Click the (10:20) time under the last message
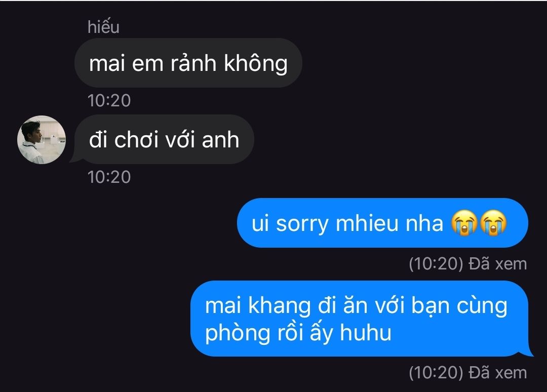The image size is (547, 392). (436, 373)
